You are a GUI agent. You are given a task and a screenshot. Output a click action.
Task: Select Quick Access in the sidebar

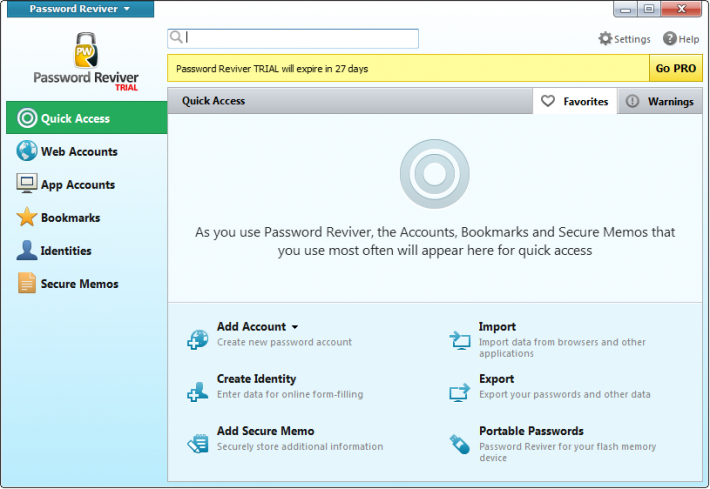[x=86, y=118]
